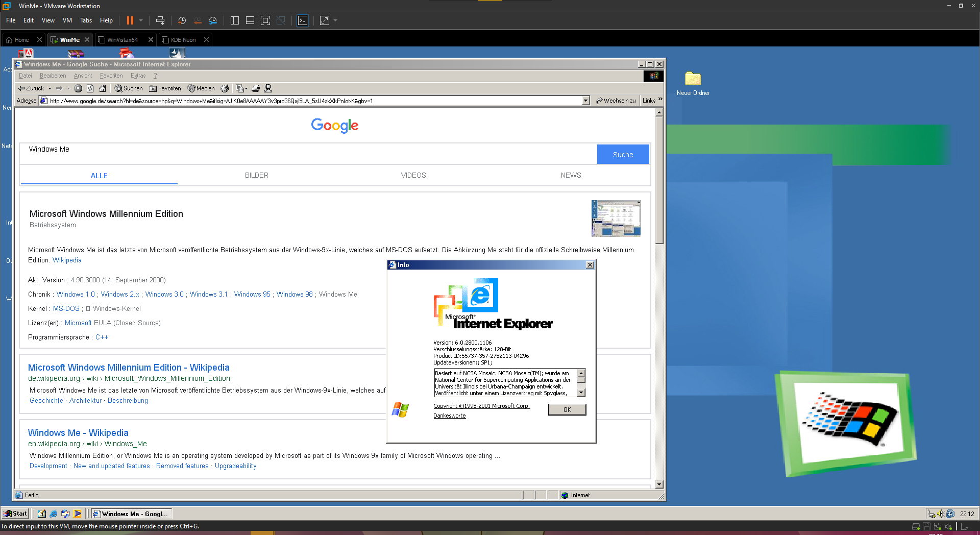Click down arrow of Info dialog text box

pyautogui.click(x=581, y=393)
